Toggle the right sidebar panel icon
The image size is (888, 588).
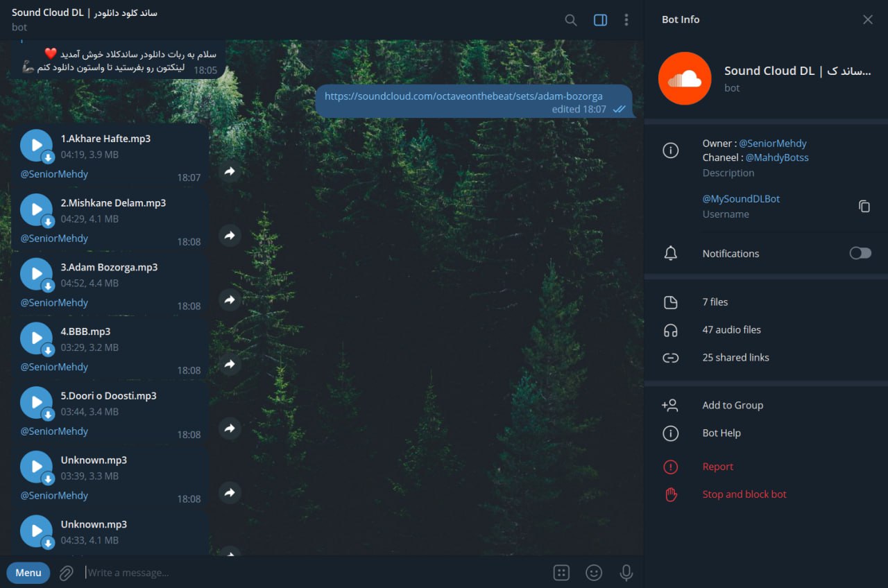(601, 20)
